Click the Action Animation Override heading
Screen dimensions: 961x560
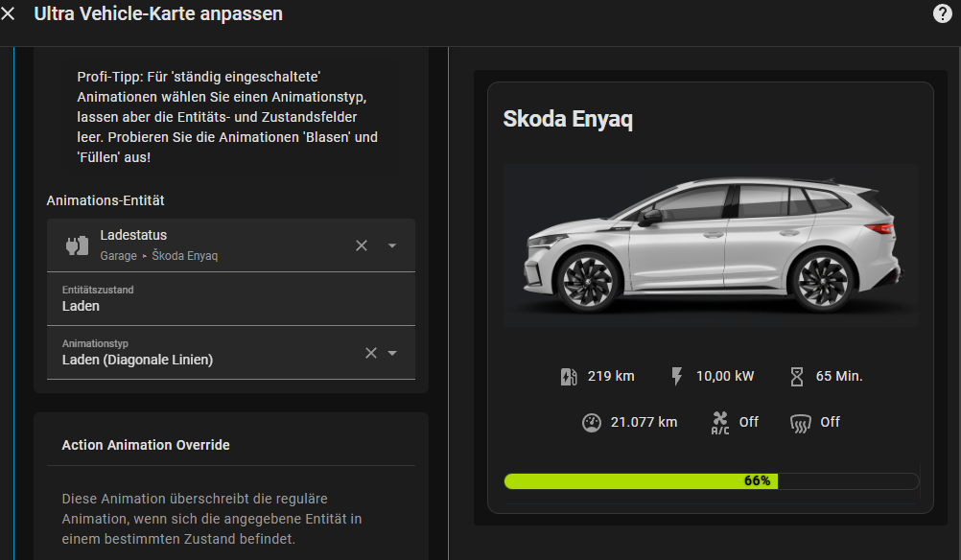(x=146, y=445)
